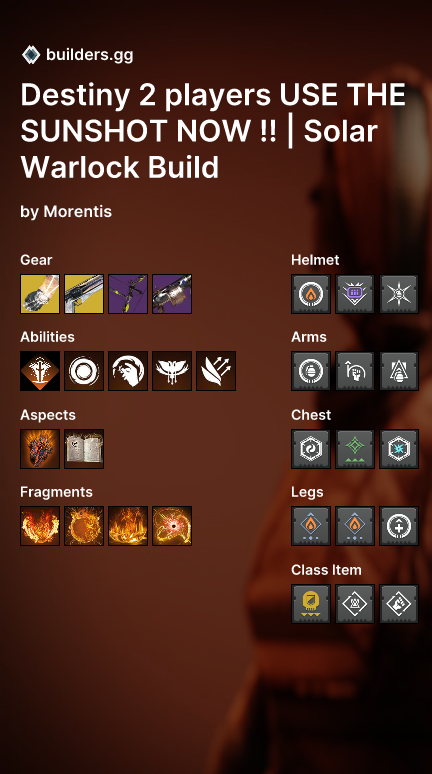Select the plus-circle mod under Legs

pyautogui.click(x=399, y=526)
